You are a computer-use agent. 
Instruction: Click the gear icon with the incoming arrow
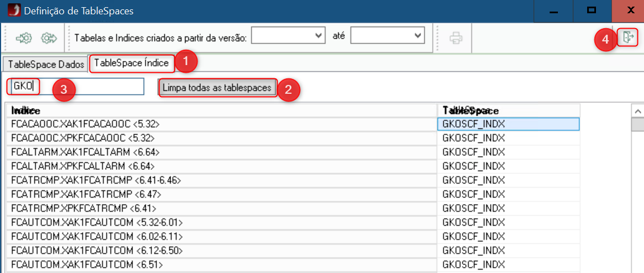(x=24, y=38)
